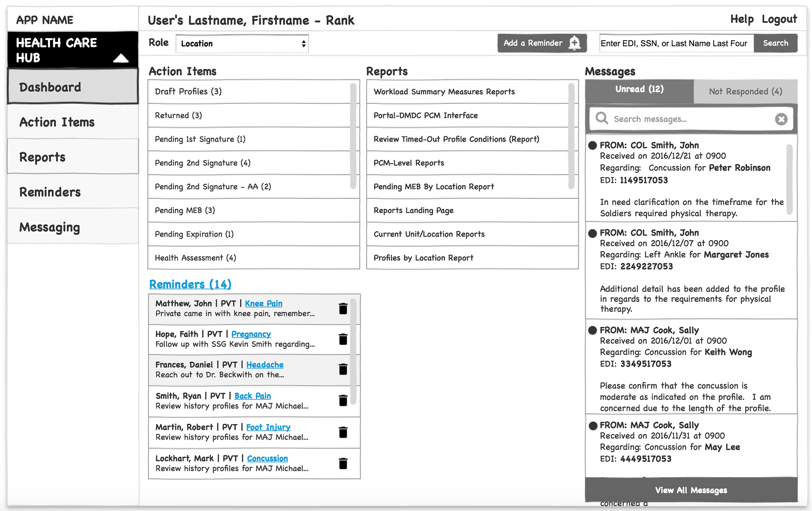The width and height of the screenshot is (812, 511).
Task: Click the Reminders list scrollbar
Action: click(353, 351)
